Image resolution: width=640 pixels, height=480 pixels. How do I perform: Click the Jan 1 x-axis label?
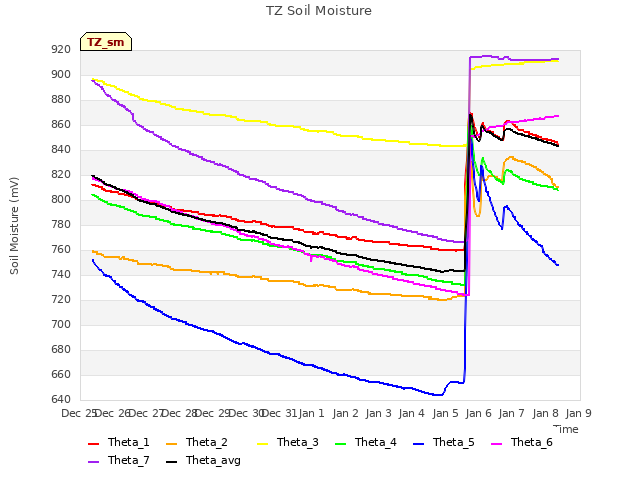pyautogui.click(x=311, y=413)
